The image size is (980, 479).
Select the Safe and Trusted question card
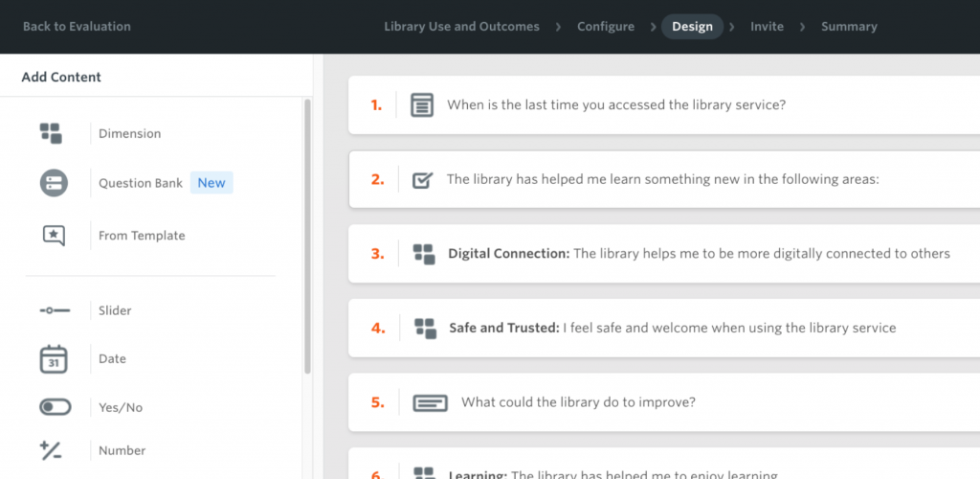click(x=664, y=329)
